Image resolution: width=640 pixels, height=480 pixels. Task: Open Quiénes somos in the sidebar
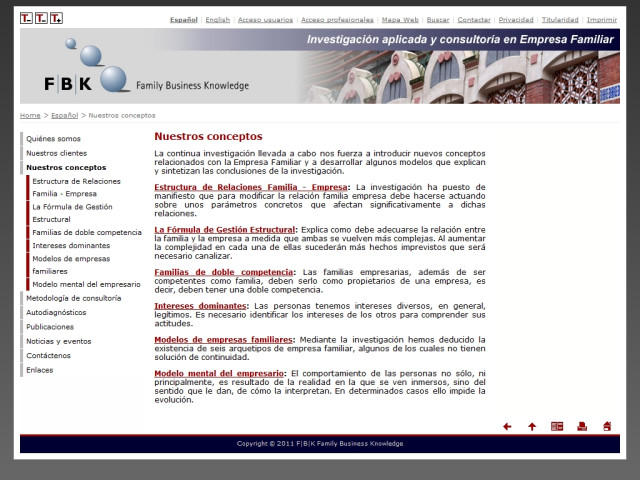point(54,138)
